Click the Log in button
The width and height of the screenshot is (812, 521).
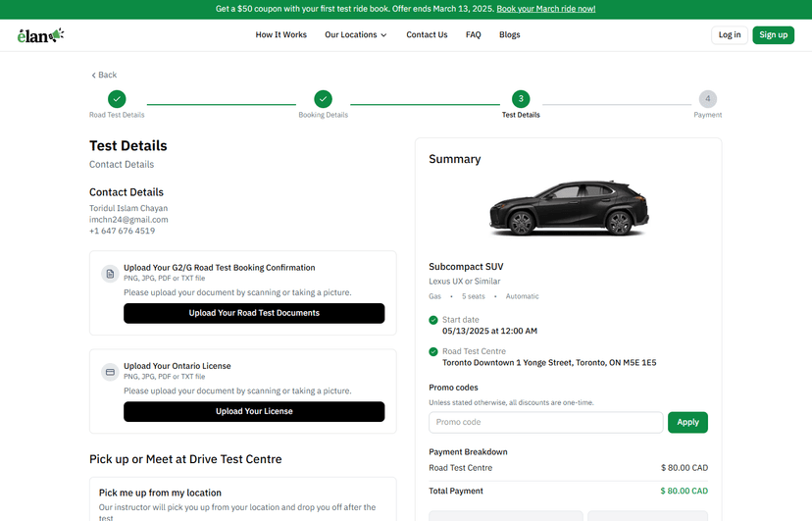[730, 34]
